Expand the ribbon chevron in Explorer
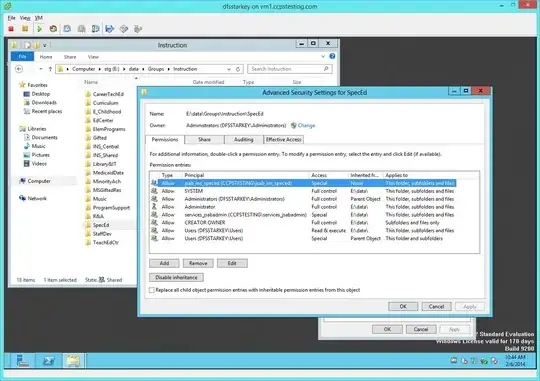Image resolution: width=540 pixels, height=381 pixels. point(323,56)
